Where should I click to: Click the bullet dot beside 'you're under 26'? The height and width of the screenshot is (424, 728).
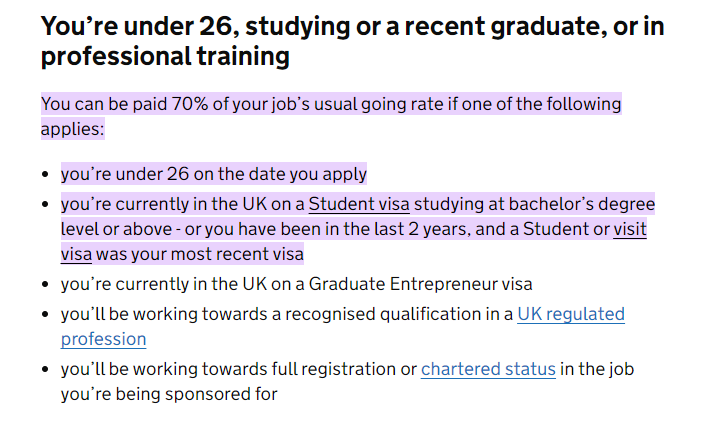tap(45, 175)
